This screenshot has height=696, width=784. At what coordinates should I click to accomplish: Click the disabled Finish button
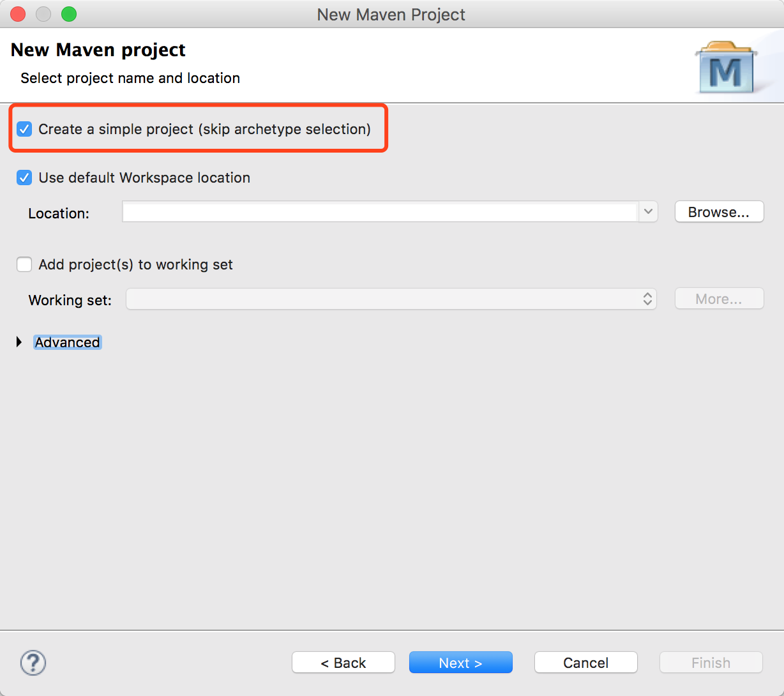pos(711,662)
